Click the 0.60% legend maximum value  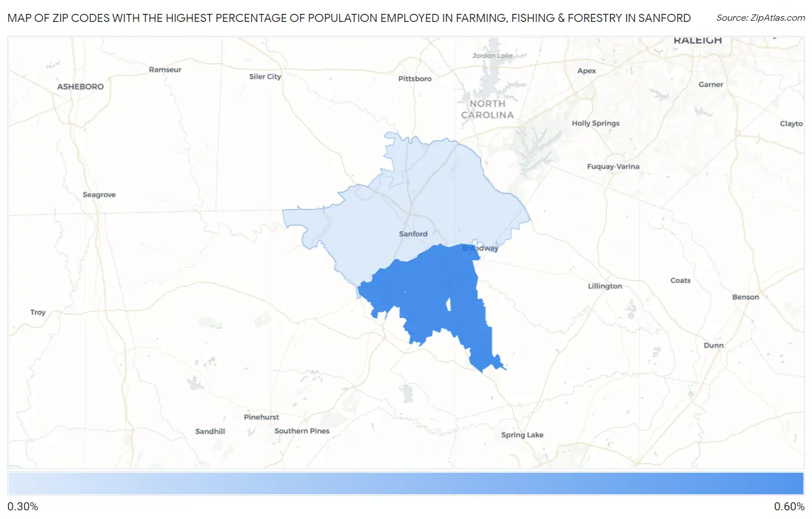coord(789,506)
